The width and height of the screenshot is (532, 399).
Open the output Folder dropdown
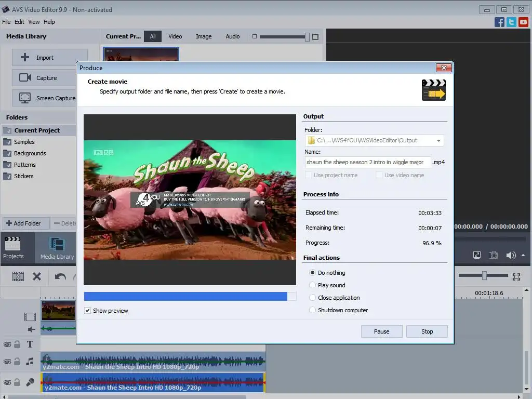click(438, 140)
